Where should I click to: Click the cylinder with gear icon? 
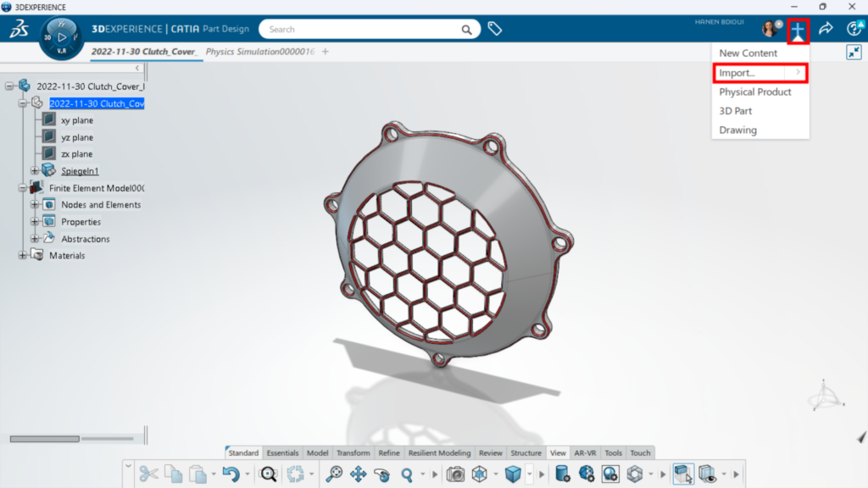point(563,474)
